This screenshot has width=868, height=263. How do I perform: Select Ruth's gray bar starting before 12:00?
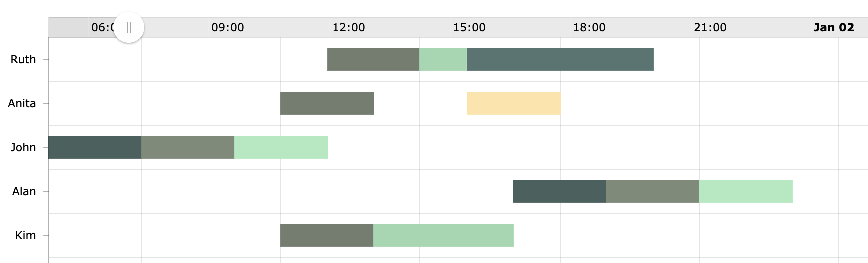click(373, 59)
